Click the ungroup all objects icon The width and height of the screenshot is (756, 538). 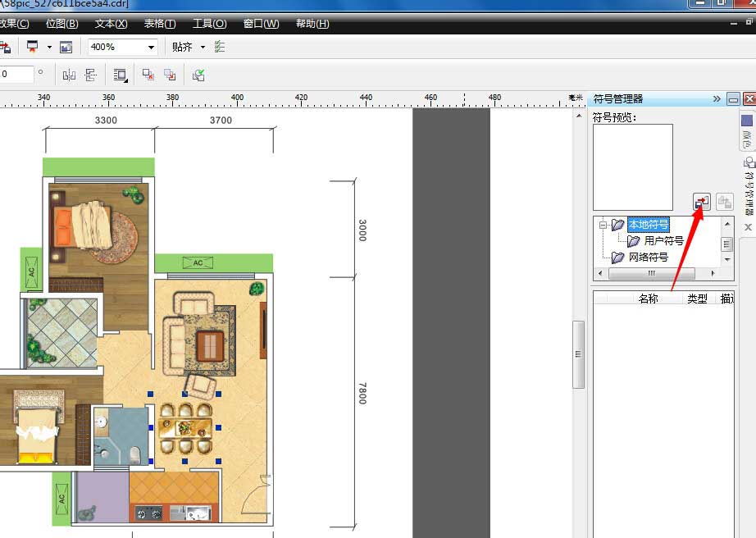pyautogui.click(x=170, y=75)
